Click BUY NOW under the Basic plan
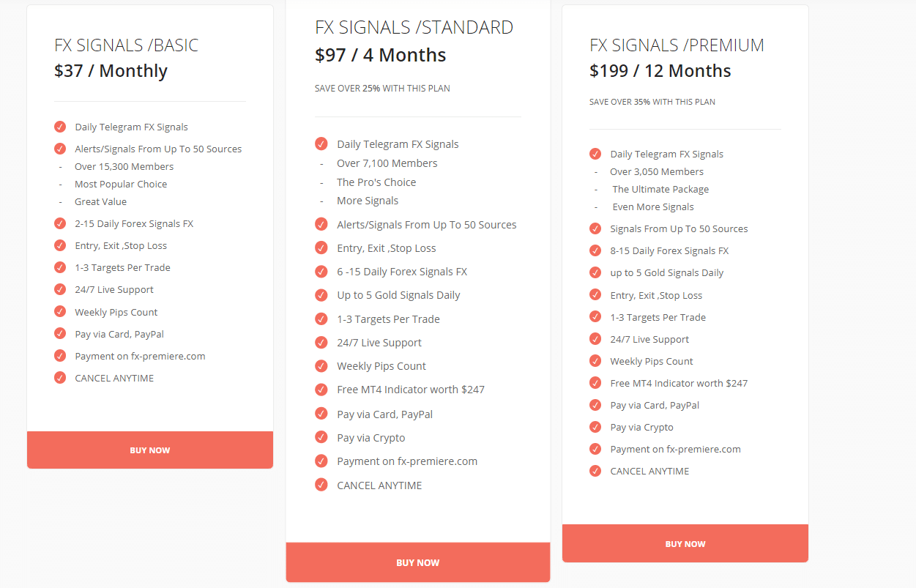The width and height of the screenshot is (916, 588). [x=150, y=450]
